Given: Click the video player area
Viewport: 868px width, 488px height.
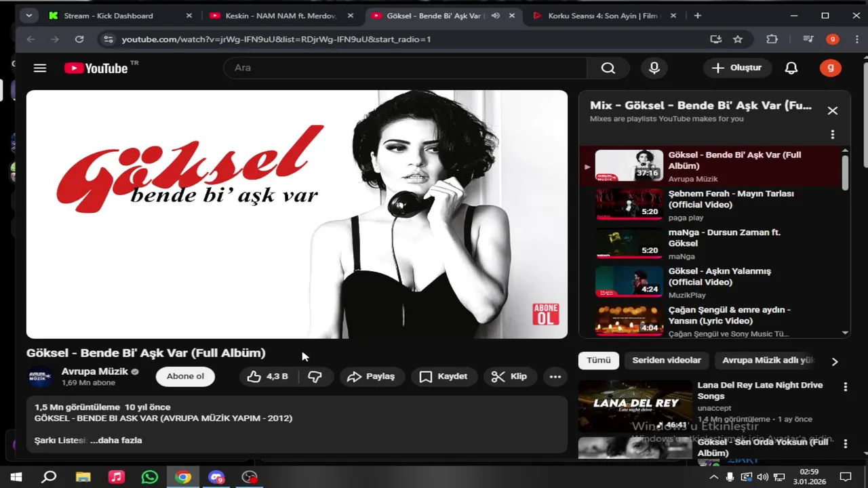Looking at the screenshot, I should 297,214.
